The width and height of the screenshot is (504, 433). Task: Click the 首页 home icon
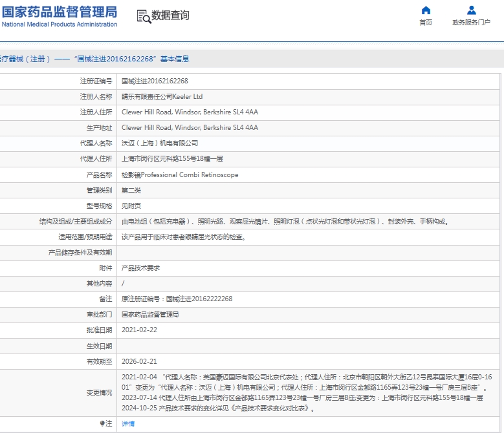tap(425, 10)
